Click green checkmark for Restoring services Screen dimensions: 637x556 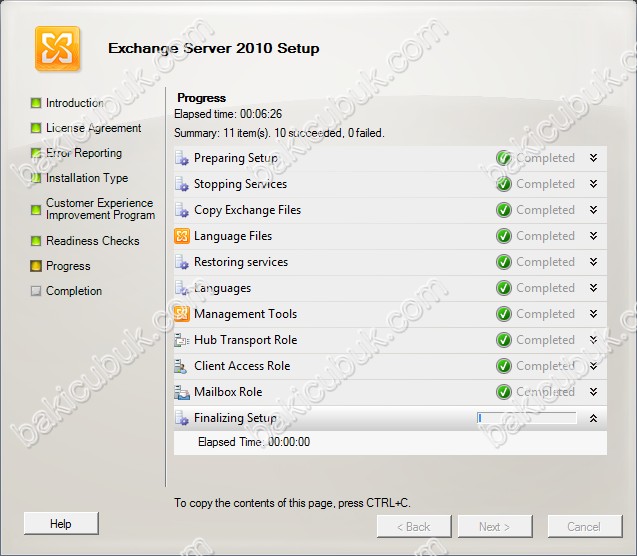[504, 262]
